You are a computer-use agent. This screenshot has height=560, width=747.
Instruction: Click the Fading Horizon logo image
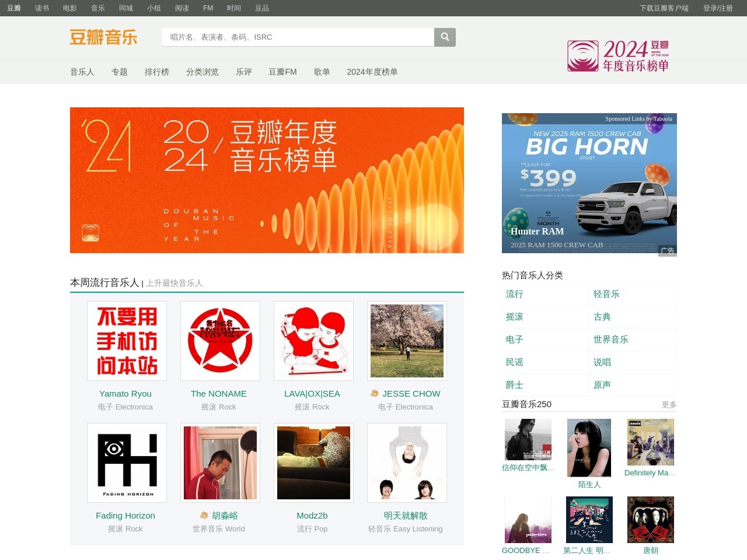[x=127, y=463]
